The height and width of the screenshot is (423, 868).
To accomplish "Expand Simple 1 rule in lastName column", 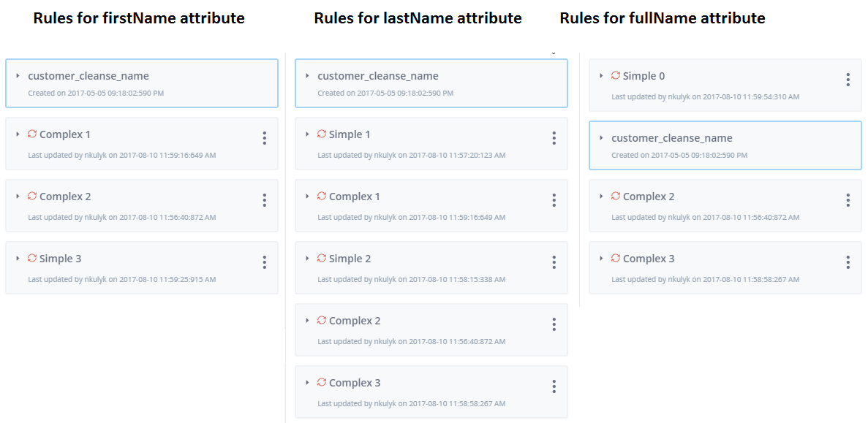I will (x=307, y=134).
